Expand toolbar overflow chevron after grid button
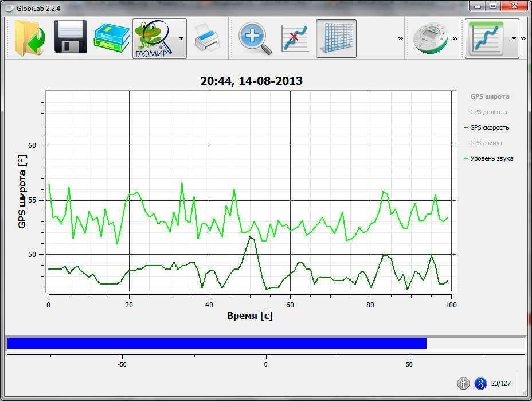 [400, 38]
